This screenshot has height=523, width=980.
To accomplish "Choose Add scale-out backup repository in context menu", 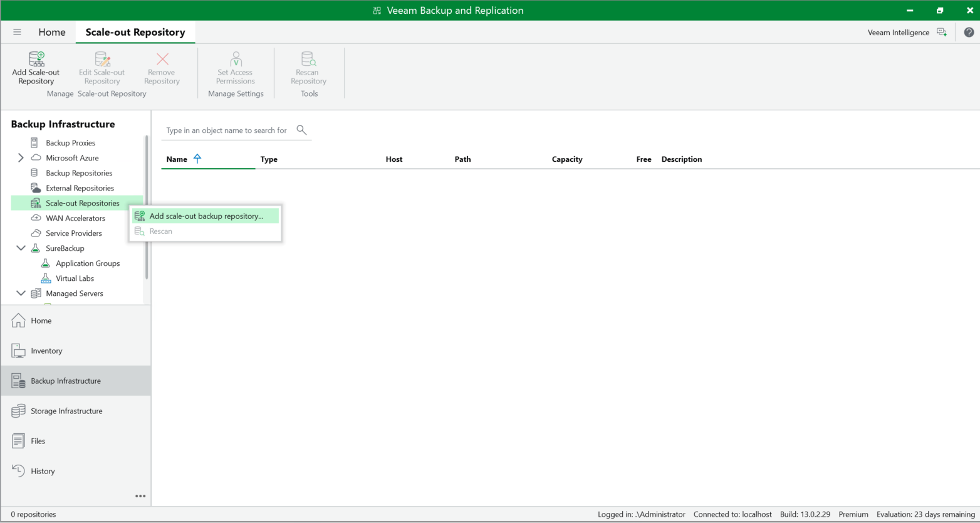I will [206, 216].
